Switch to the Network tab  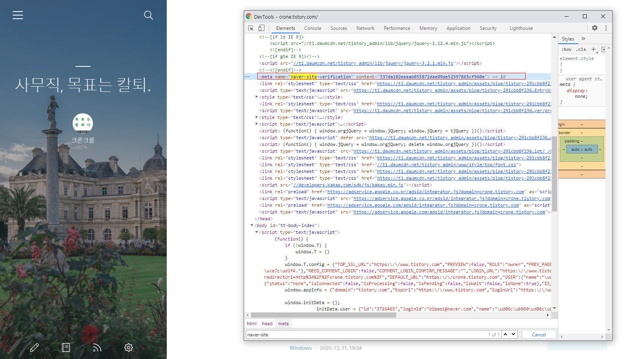coord(365,28)
